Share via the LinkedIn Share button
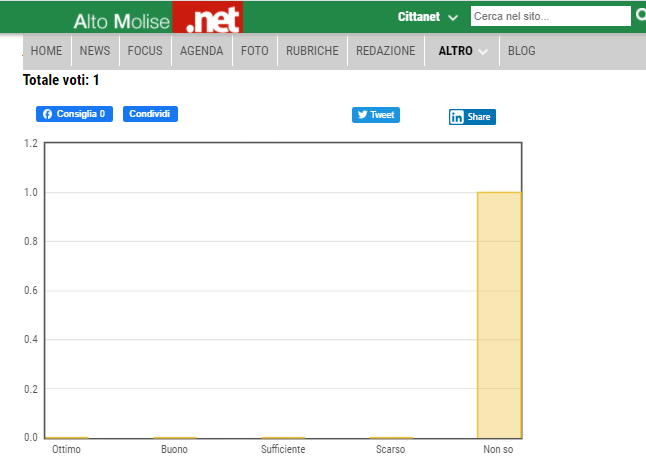 (472, 117)
